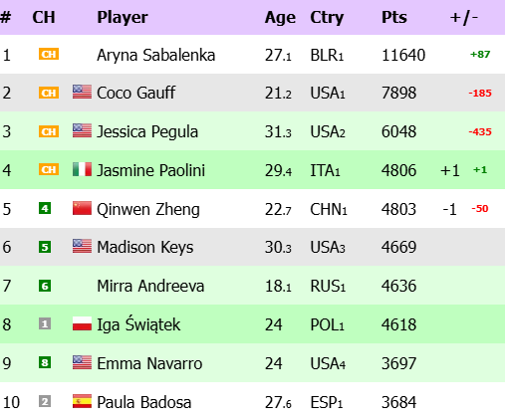505x420 pixels.
Task: Click Coco Gauff's -185 points change
Action: 480,94
